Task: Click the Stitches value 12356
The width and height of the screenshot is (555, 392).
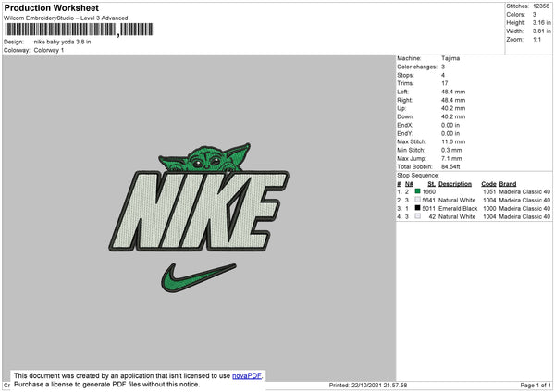Action: point(541,6)
